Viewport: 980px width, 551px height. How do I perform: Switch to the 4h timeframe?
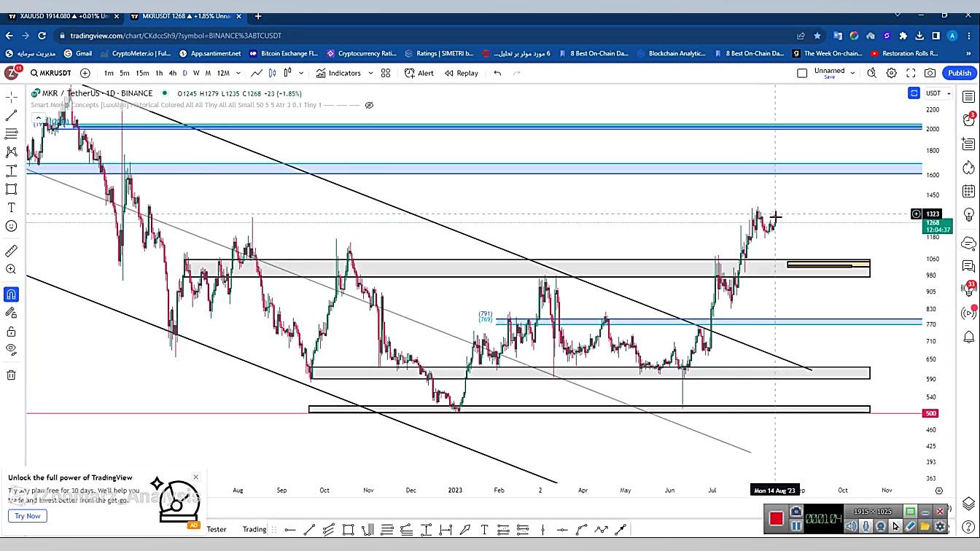173,73
